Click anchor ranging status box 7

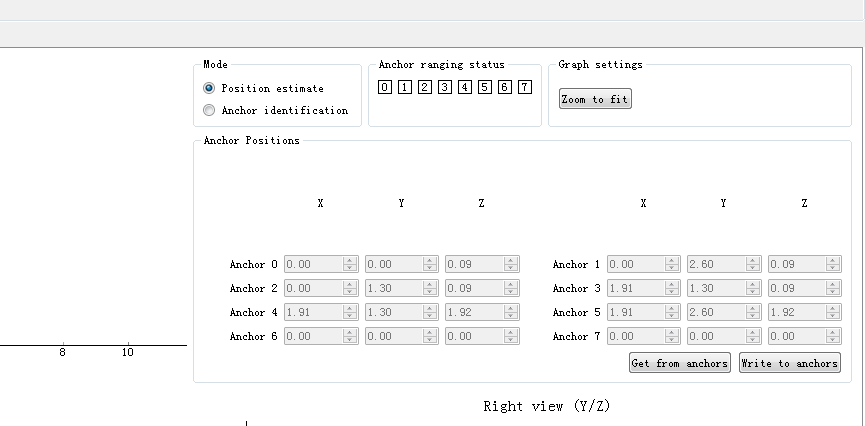click(x=525, y=87)
